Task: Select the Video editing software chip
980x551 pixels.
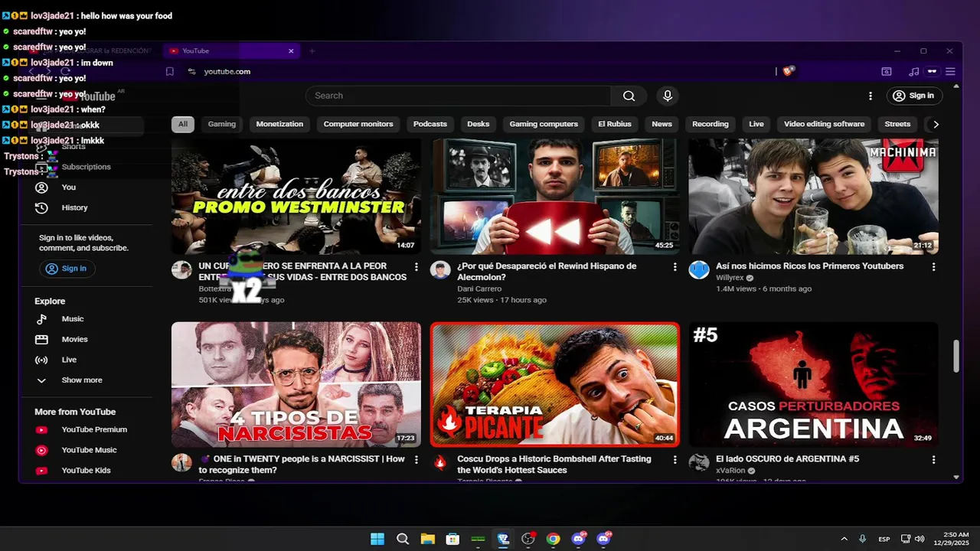Action: pos(824,124)
